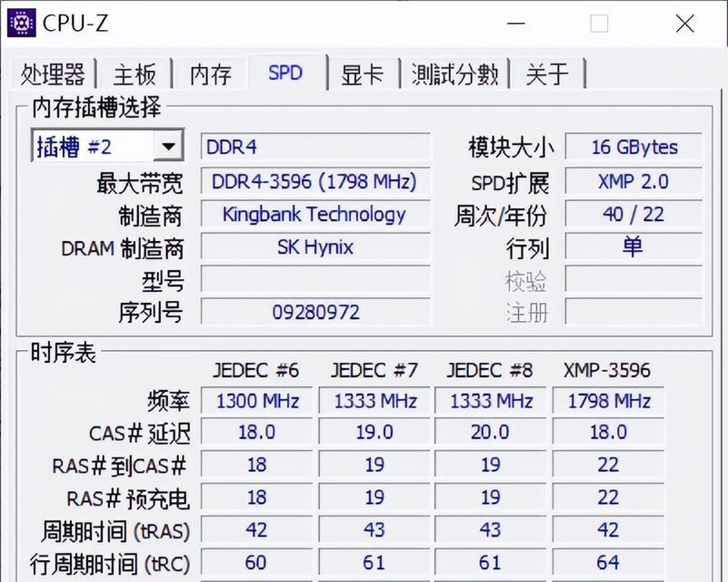Click the empty 型号 field

point(315,279)
